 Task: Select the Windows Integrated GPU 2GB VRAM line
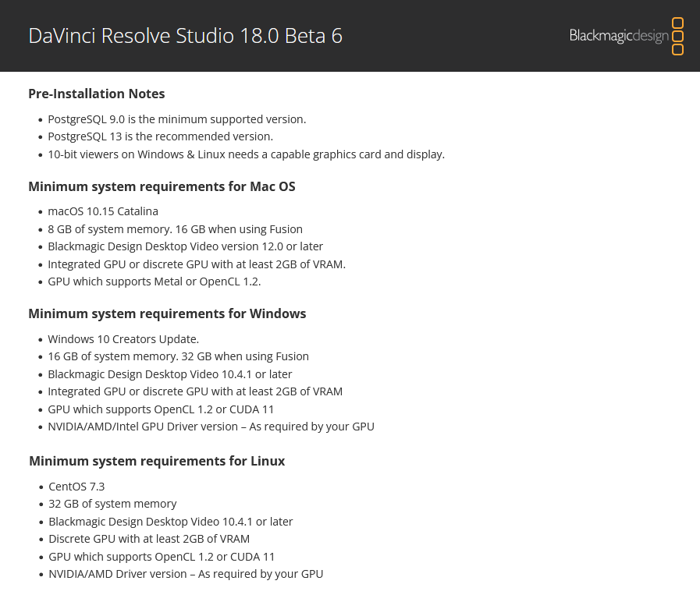coord(195,391)
